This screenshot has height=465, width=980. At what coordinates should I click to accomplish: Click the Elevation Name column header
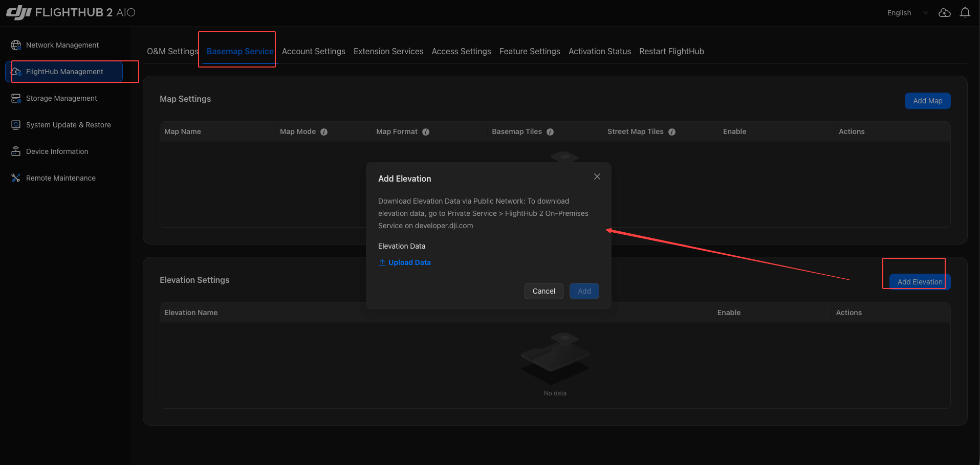191,313
